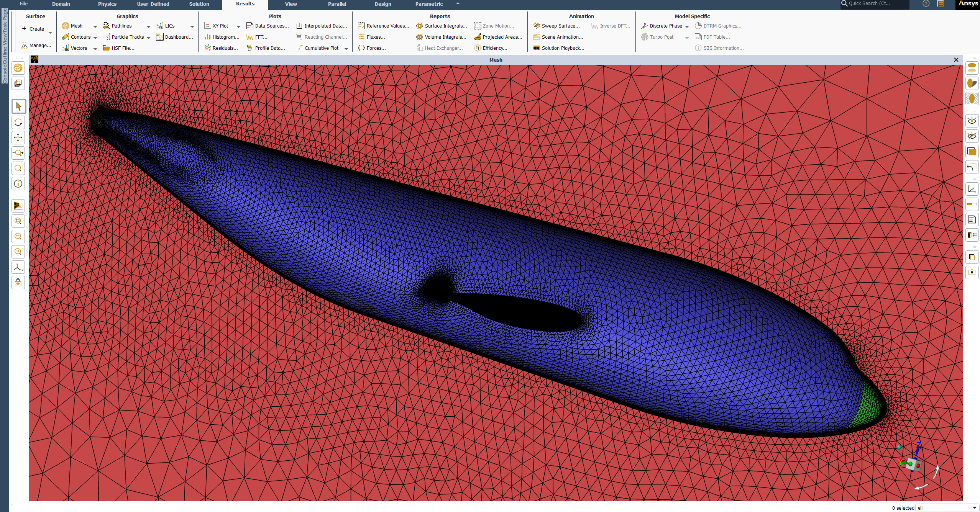The image size is (980, 512).
Task: Open Forces report dialog
Action: coord(372,48)
